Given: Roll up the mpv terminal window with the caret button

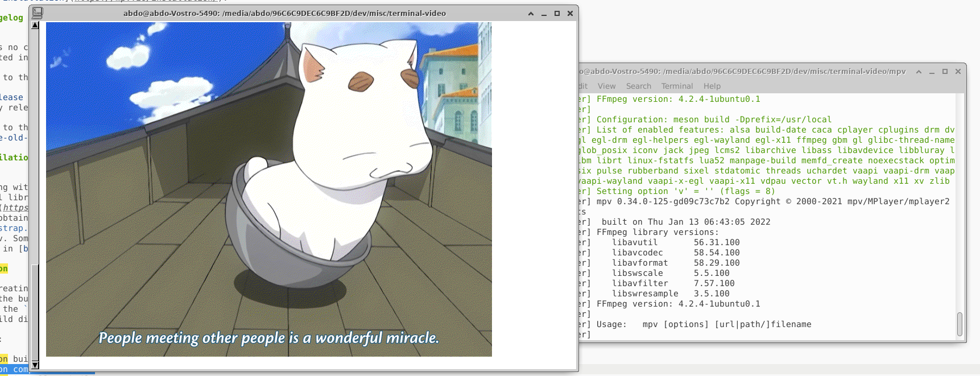Looking at the screenshot, I should coord(919,72).
